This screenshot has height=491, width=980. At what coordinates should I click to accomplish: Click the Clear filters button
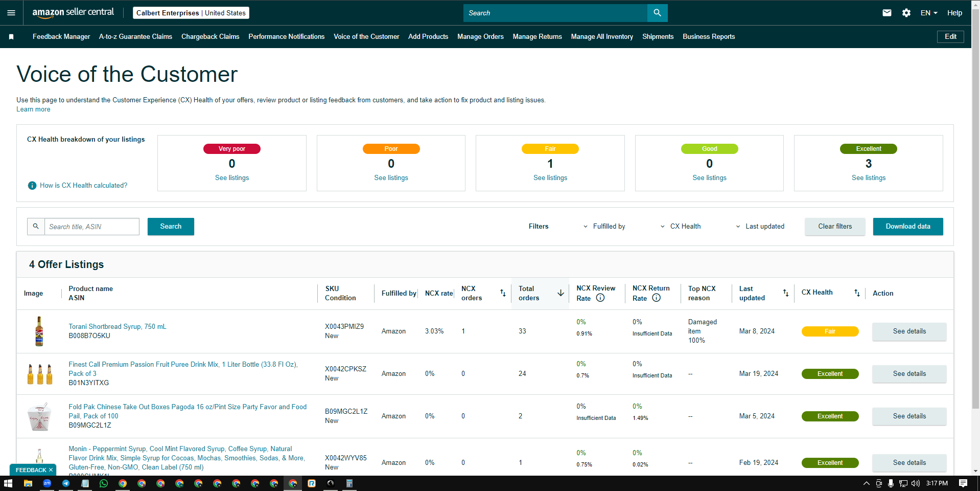[835, 227]
